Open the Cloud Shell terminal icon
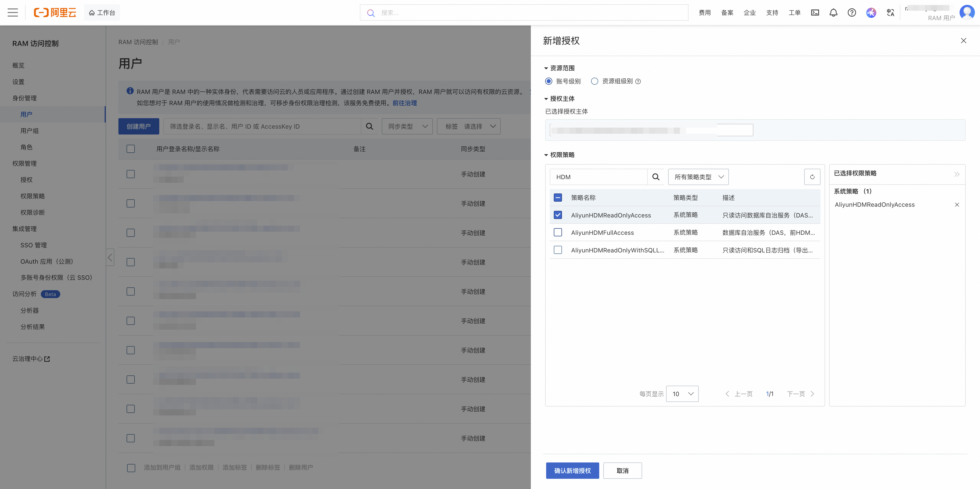Viewport: 980px width, 489px height. 815,13
